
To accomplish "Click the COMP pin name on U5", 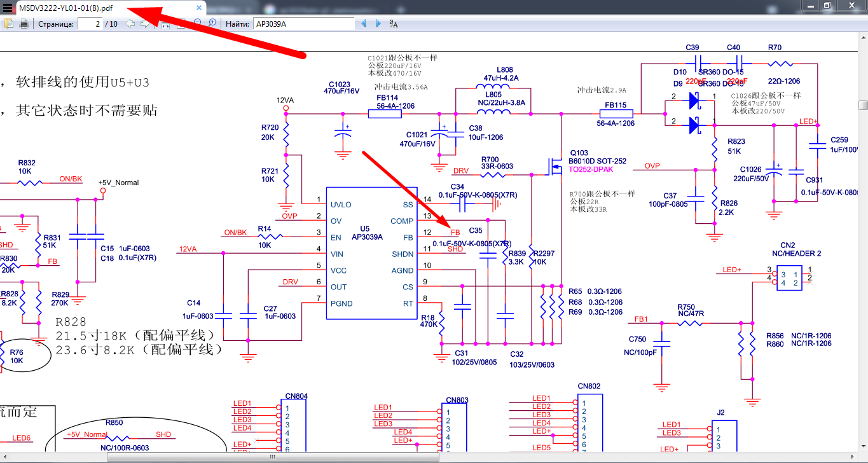I will (402, 221).
